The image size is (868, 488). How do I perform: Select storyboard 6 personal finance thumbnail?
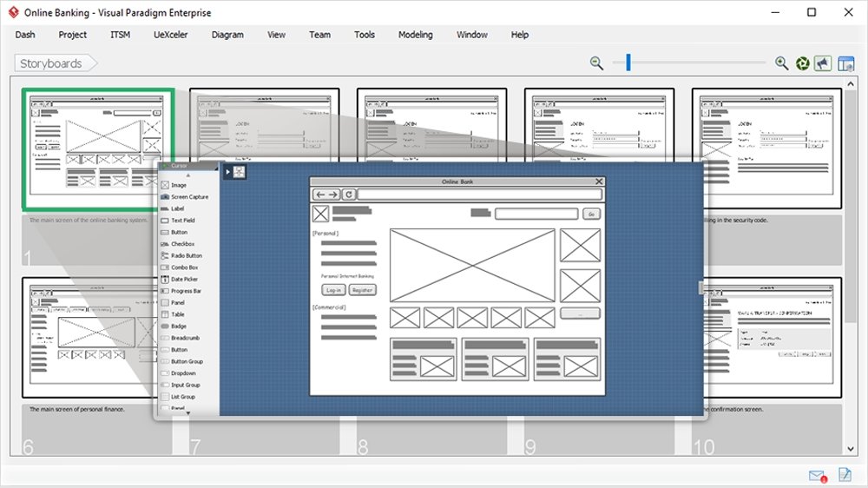coord(89,337)
